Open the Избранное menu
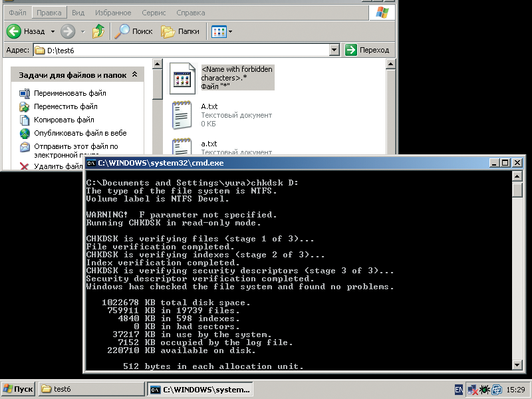 113,13
